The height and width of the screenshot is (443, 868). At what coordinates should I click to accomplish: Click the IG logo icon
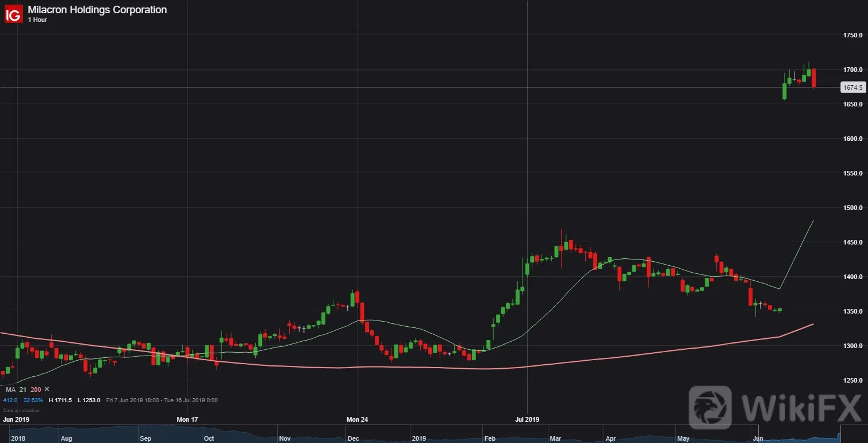click(14, 14)
